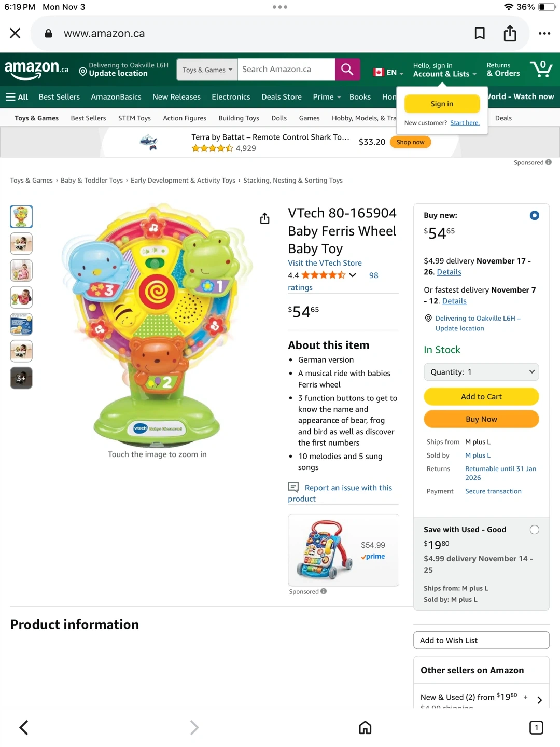
Task: Open the EN language selector
Action: [388, 73]
